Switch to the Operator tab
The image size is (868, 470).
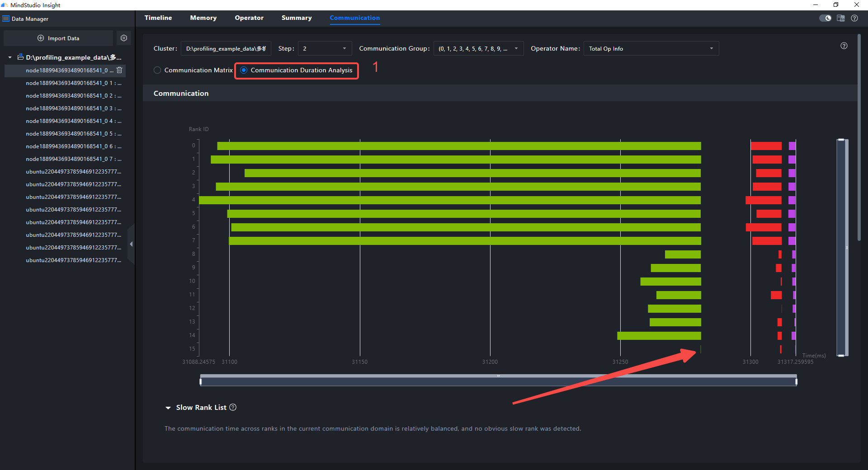coord(249,18)
